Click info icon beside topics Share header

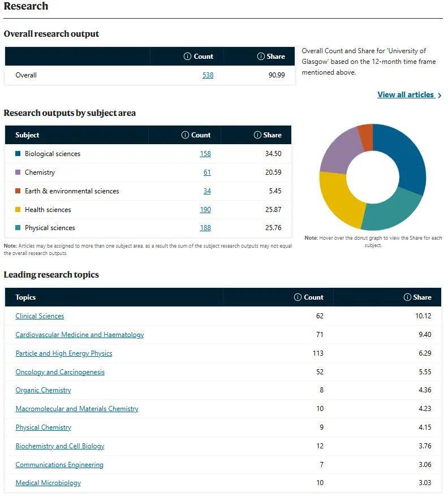pyautogui.click(x=407, y=297)
